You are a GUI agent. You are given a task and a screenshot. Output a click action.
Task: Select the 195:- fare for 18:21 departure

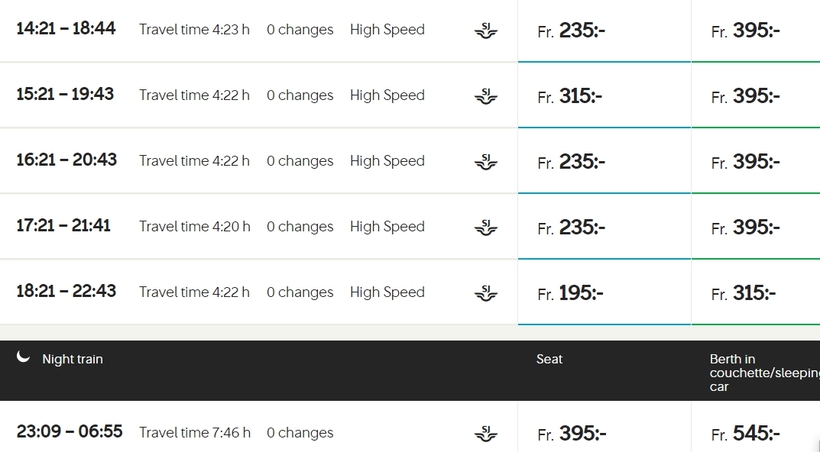(x=605, y=292)
